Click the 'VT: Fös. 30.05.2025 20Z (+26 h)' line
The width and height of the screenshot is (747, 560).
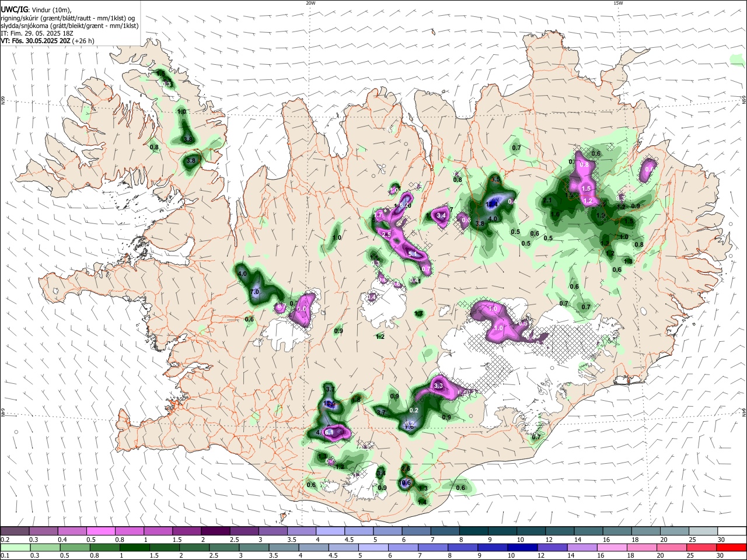click(47, 41)
